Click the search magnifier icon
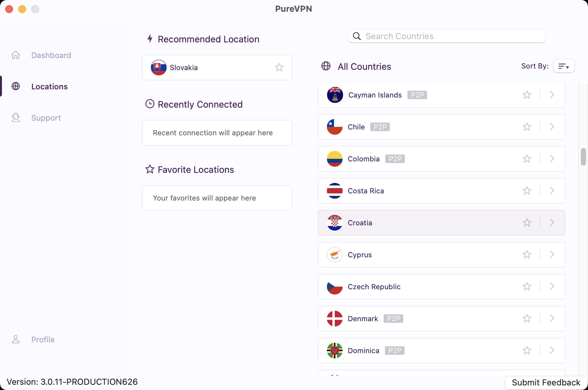 point(357,36)
